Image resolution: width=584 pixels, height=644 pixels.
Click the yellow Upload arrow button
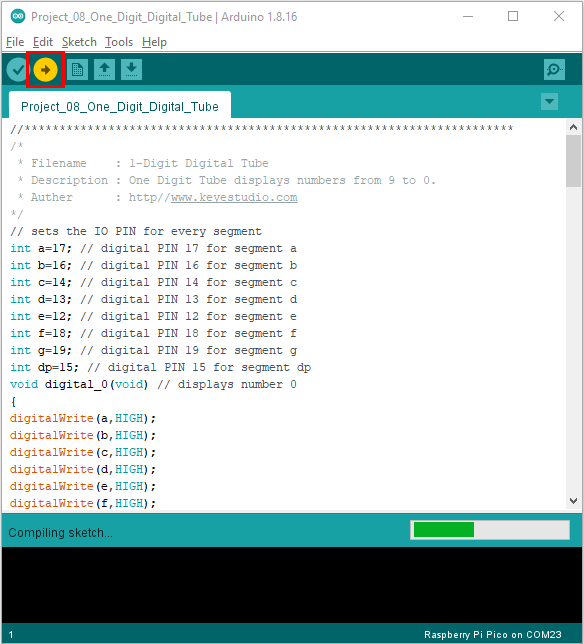pyautogui.click(x=45, y=69)
